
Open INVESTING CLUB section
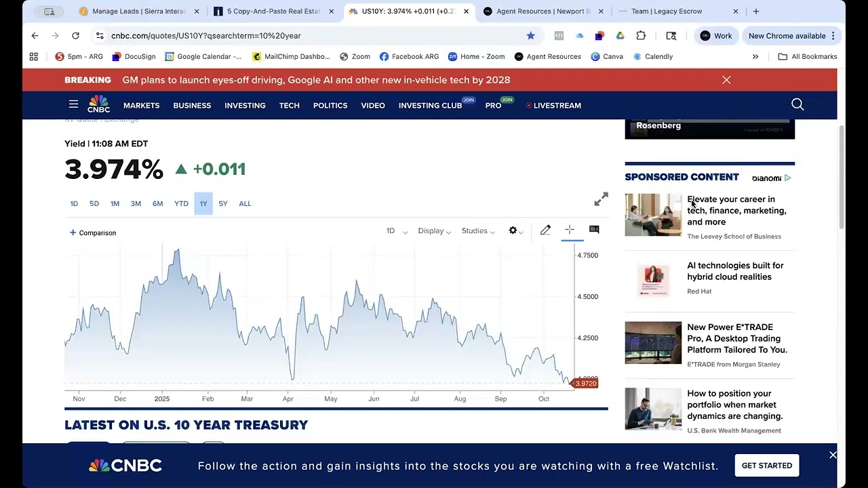[430, 105]
